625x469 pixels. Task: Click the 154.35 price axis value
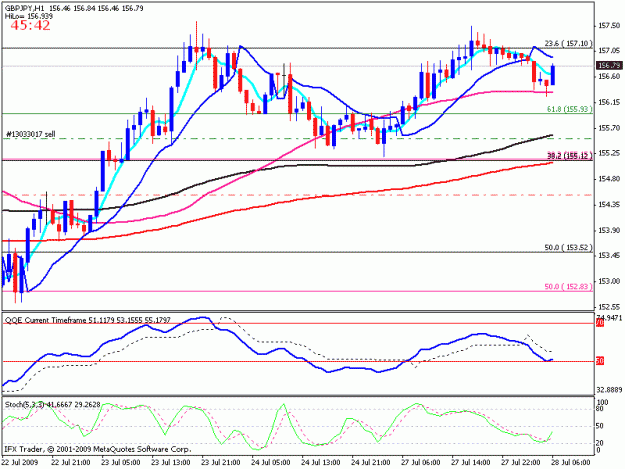(609, 204)
